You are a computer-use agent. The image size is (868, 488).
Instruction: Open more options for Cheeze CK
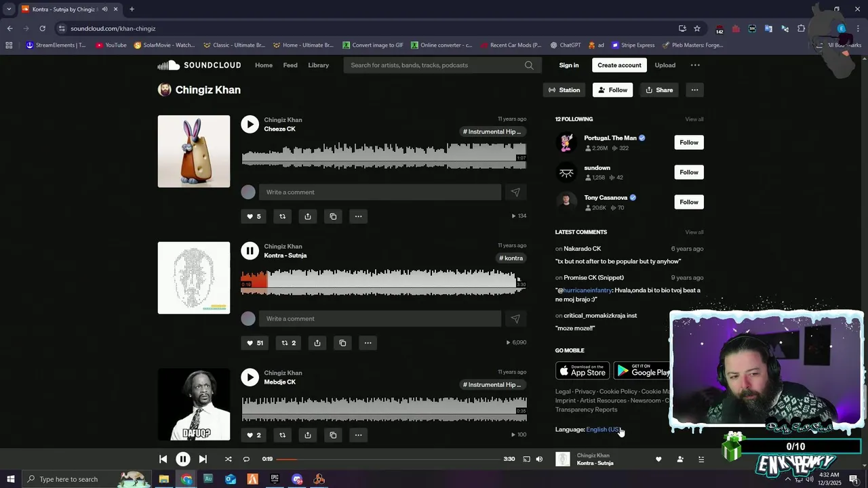pyautogui.click(x=358, y=216)
